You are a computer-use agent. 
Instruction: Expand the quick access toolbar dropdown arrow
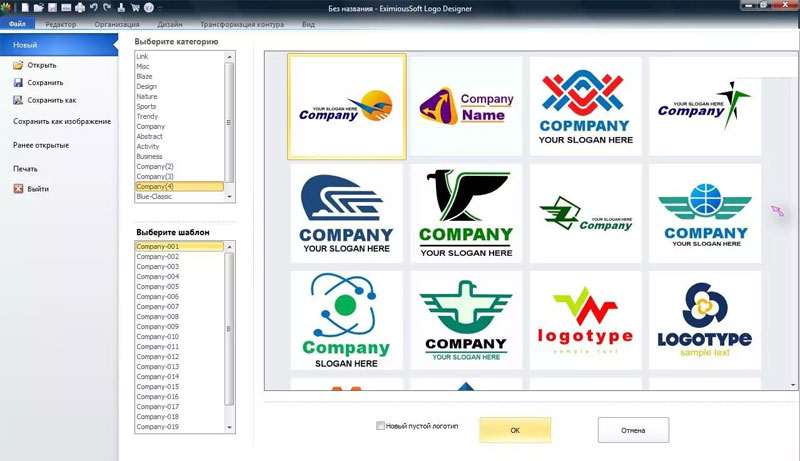click(x=160, y=8)
